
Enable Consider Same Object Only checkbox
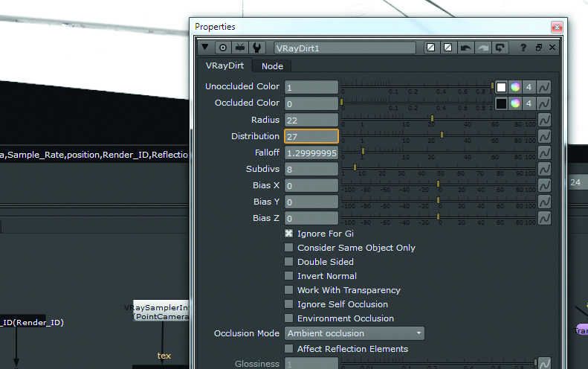[288, 248]
